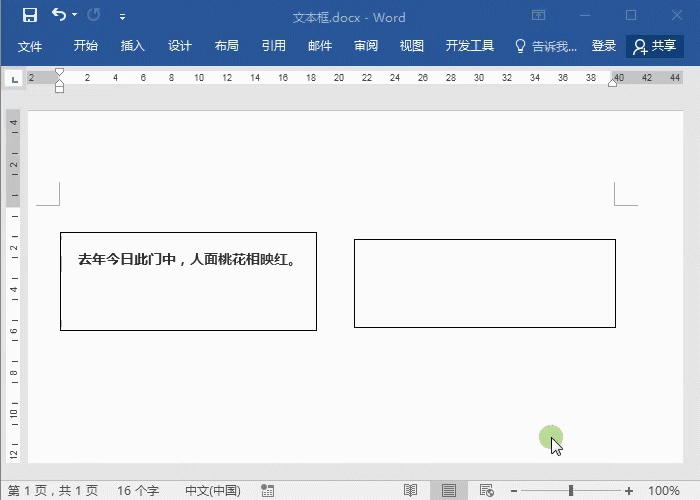This screenshot has height=500, width=700.
Task: Click the greyed-out redo icon
Action: [93, 15]
